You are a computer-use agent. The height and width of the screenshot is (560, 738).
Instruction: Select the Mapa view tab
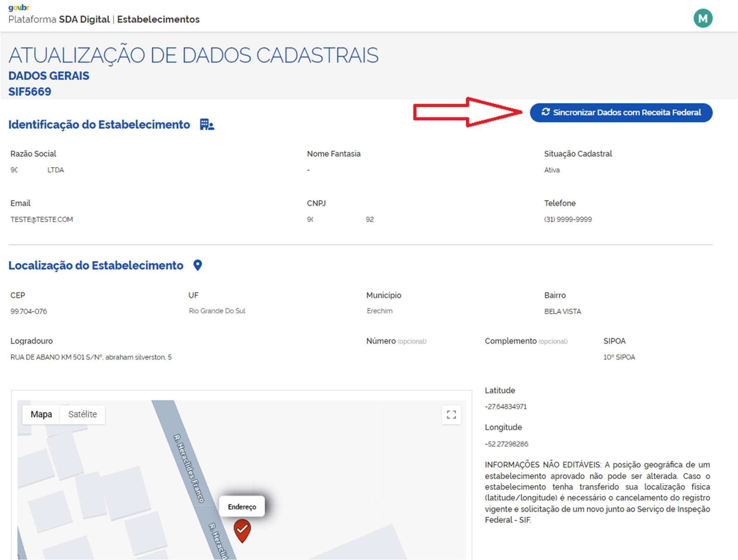point(41,414)
